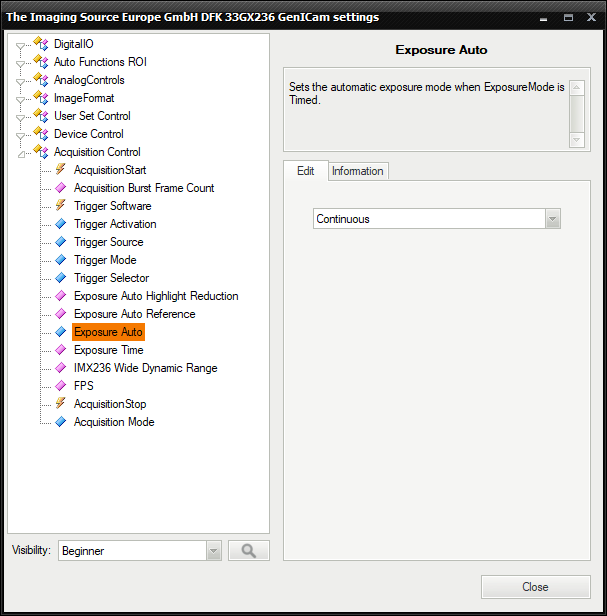
Task: Select the Exposure Time tree item
Action: 108,350
